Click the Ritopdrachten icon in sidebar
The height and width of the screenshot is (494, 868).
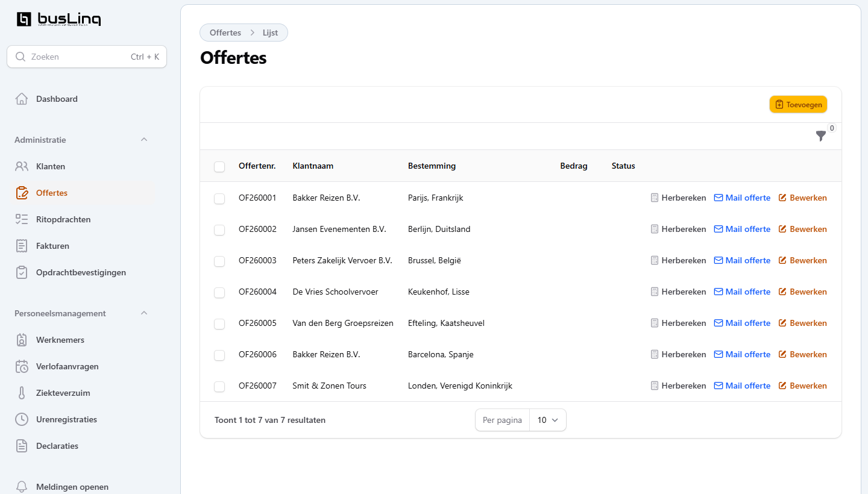(22, 219)
